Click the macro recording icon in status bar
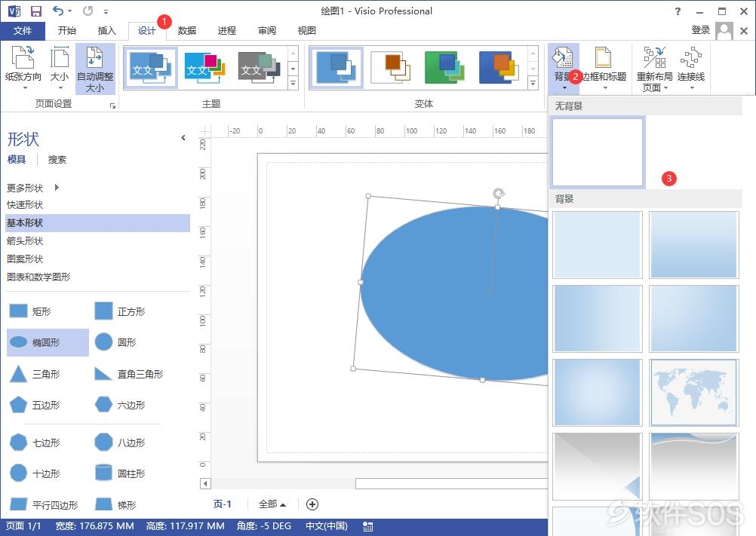The image size is (756, 536). pyautogui.click(x=368, y=526)
